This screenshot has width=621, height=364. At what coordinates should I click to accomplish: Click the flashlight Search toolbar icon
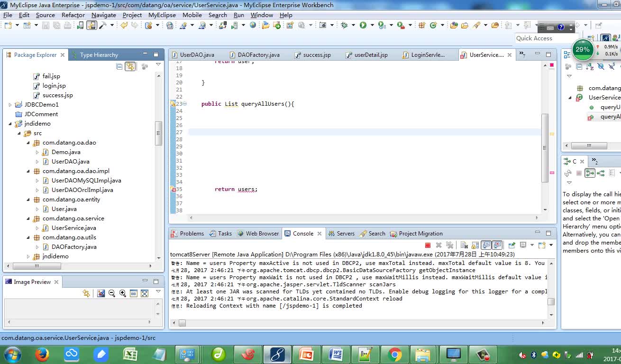(x=476, y=25)
